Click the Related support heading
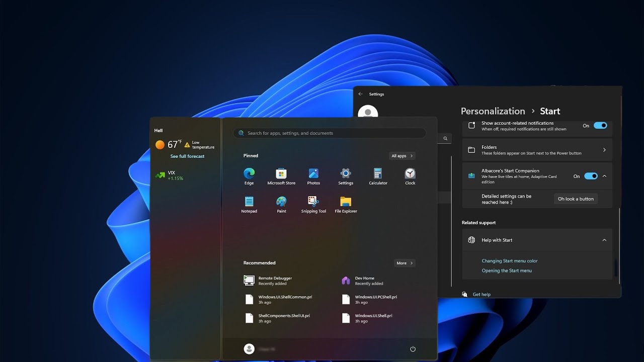 pos(478,223)
